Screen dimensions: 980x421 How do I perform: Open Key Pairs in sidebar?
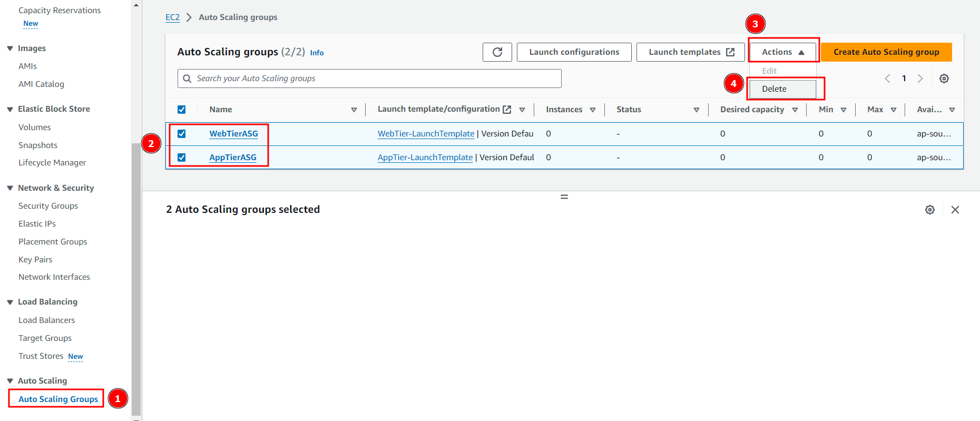coord(35,260)
